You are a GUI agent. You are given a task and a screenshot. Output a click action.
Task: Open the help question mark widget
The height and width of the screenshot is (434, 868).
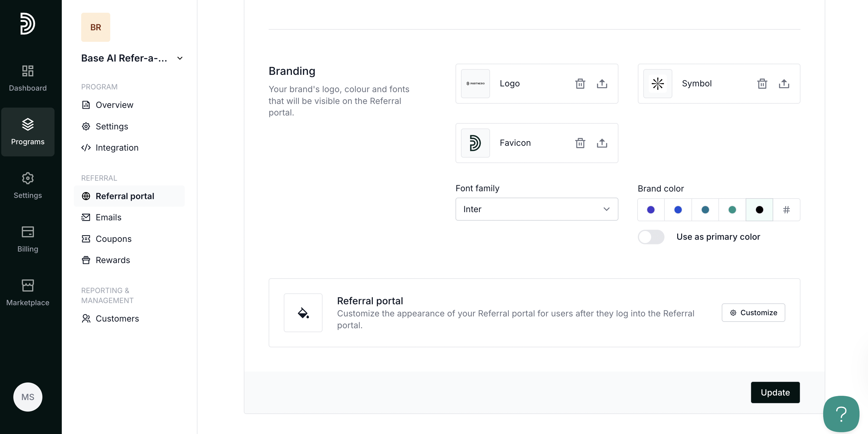point(841,414)
